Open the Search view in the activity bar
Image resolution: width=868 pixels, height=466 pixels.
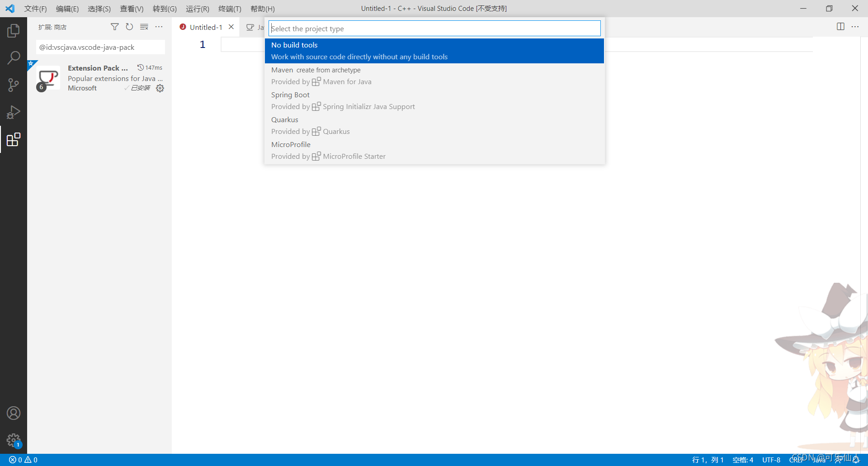(x=14, y=58)
